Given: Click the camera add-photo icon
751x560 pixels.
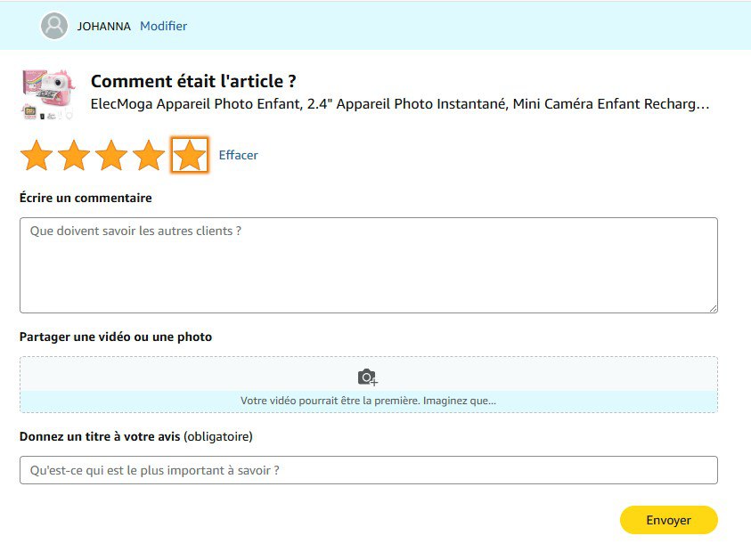Looking at the screenshot, I should [367, 377].
